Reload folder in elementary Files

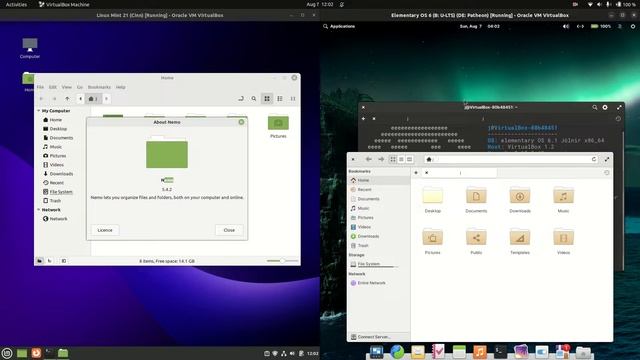click(x=594, y=159)
